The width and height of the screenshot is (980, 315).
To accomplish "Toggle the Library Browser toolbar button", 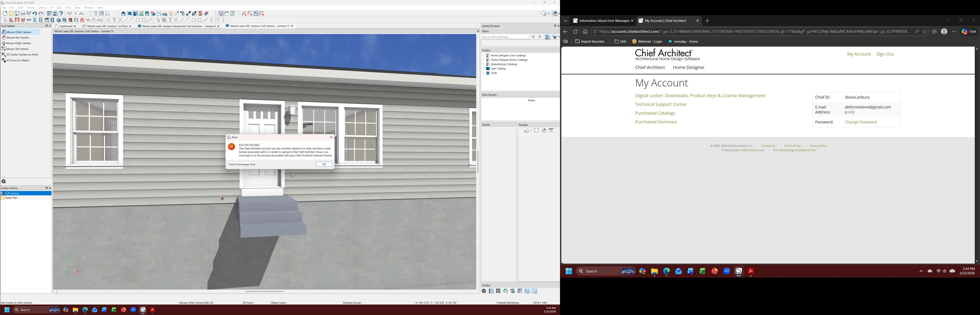I will (55, 13).
